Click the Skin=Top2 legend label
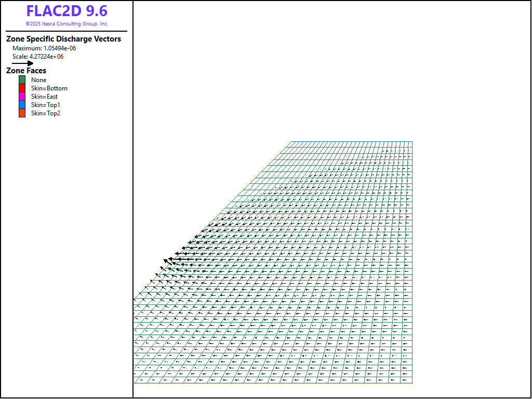This screenshot has height=399, width=532. pos(46,113)
